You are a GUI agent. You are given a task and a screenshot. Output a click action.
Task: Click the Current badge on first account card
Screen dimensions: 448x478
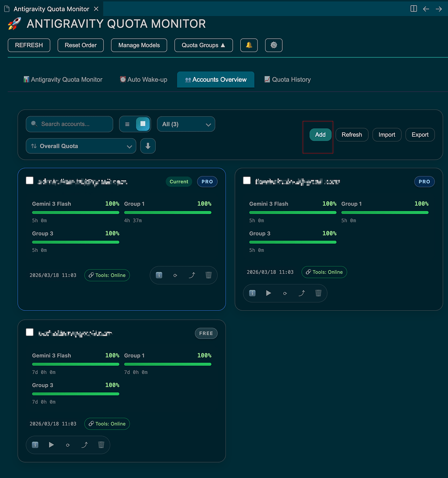point(179,182)
